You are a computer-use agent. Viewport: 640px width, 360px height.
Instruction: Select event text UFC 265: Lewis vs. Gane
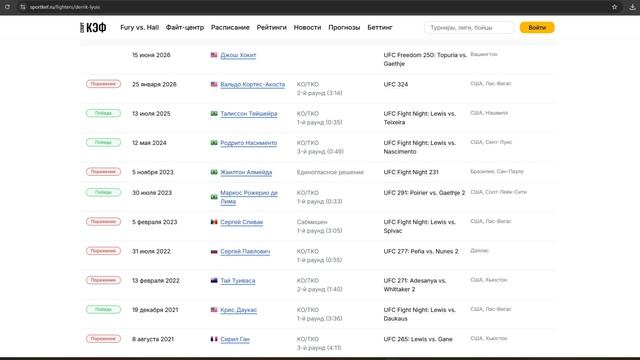click(x=418, y=339)
